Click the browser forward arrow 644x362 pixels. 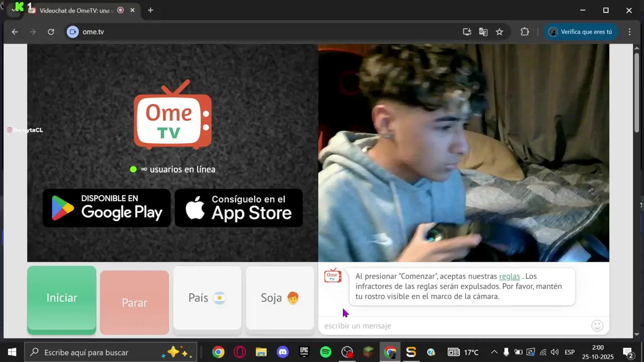point(33,32)
